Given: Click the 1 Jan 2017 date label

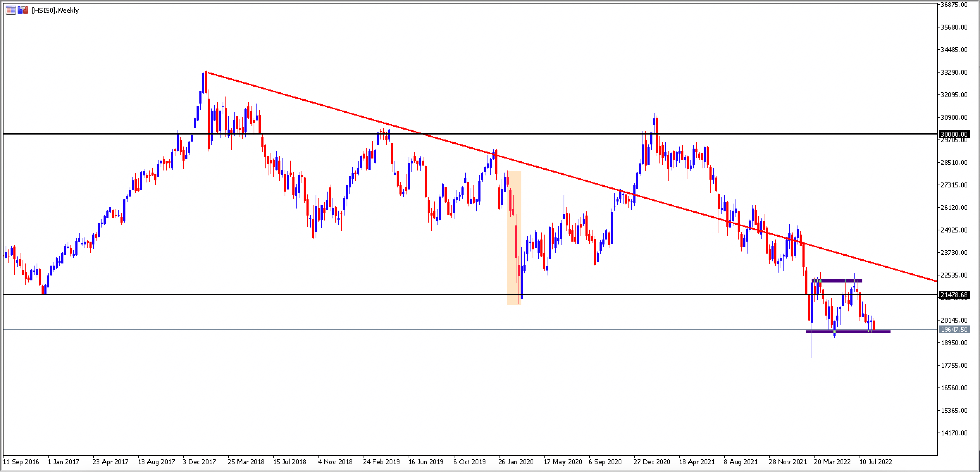Looking at the screenshot, I should tap(63, 462).
